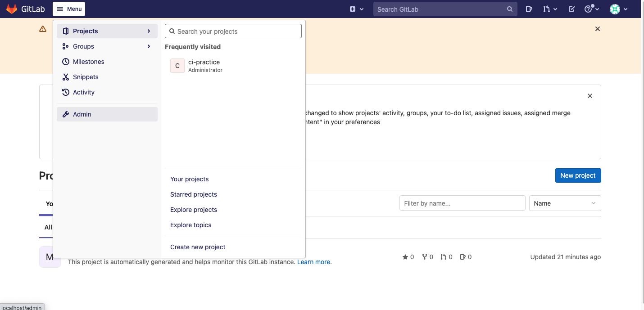Open the ci-practice frequently visited project
This screenshot has height=310, width=644.
204,65
